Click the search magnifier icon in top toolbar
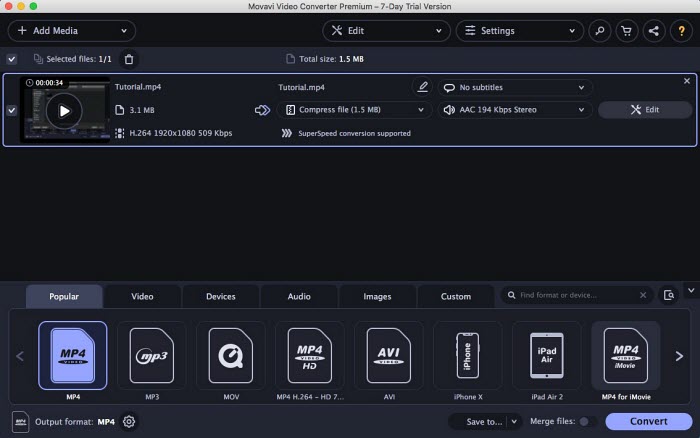Viewport: 700px width, 438px height. point(600,31)
